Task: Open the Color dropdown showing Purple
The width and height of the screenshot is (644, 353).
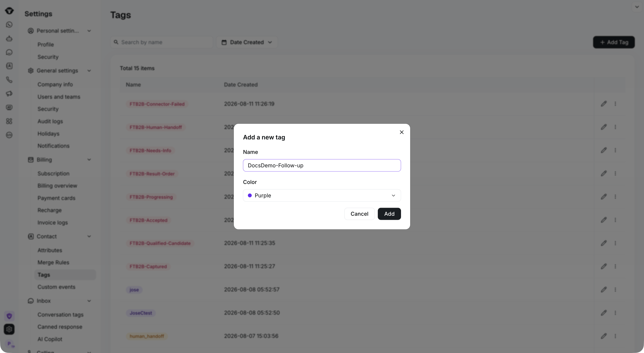Action: coord(322,195)
